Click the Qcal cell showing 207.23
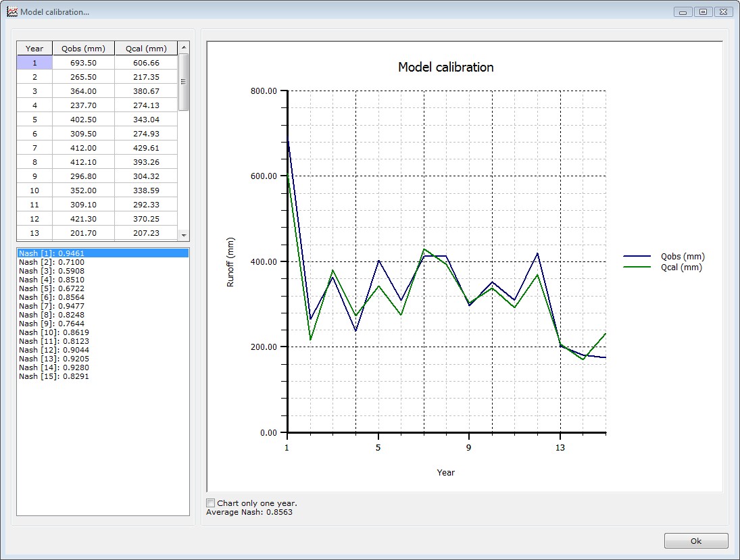Image resolution: width=740 pixels, height=560 pixels. click(146, 233)
